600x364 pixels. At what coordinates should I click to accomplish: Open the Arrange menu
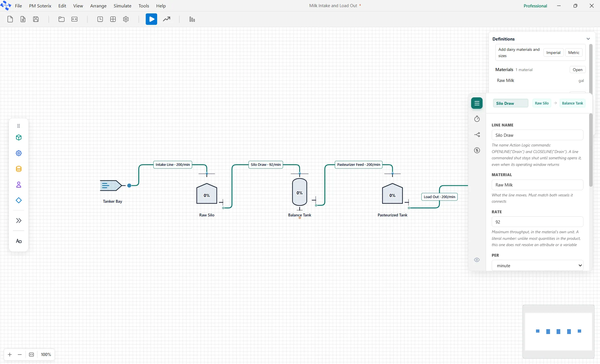point(98,6)
